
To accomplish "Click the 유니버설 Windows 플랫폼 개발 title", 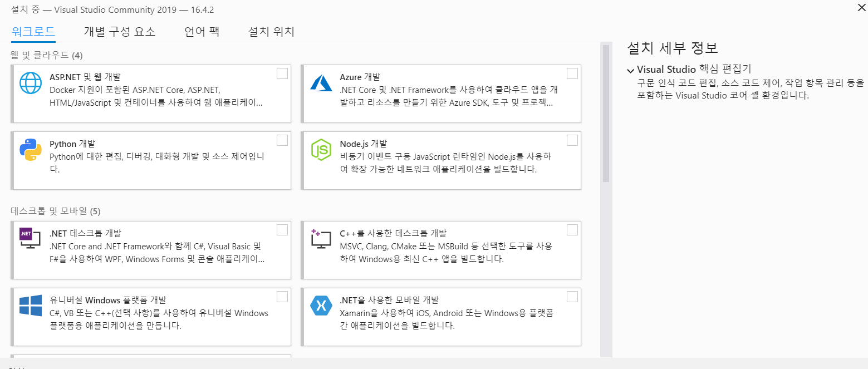I will [108, 300].
